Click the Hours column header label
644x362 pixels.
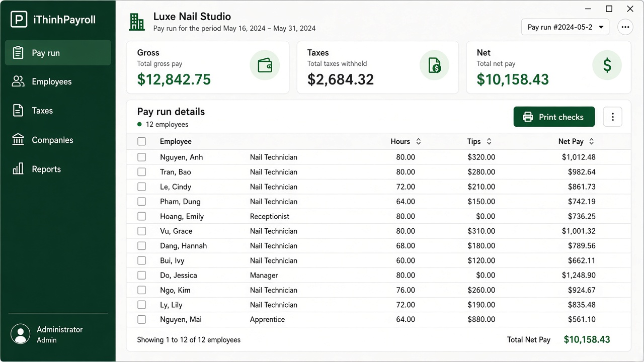(400, 142)
